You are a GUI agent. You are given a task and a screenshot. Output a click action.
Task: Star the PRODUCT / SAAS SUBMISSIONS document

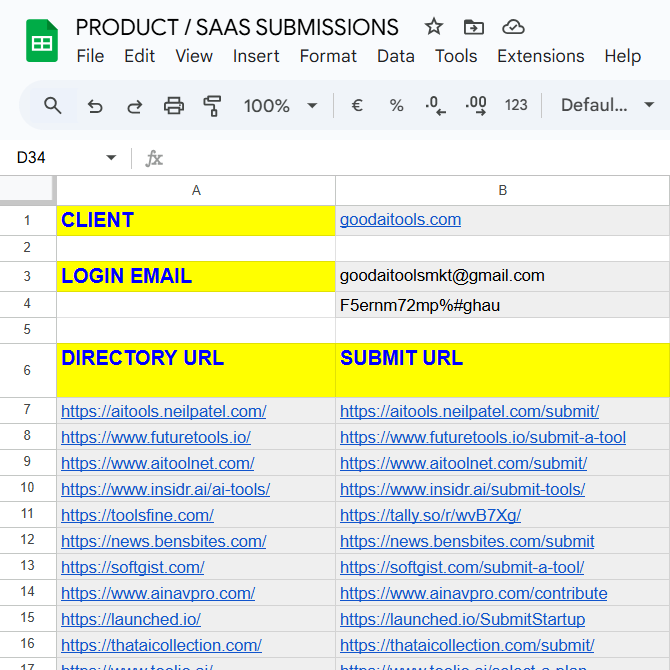434,27
